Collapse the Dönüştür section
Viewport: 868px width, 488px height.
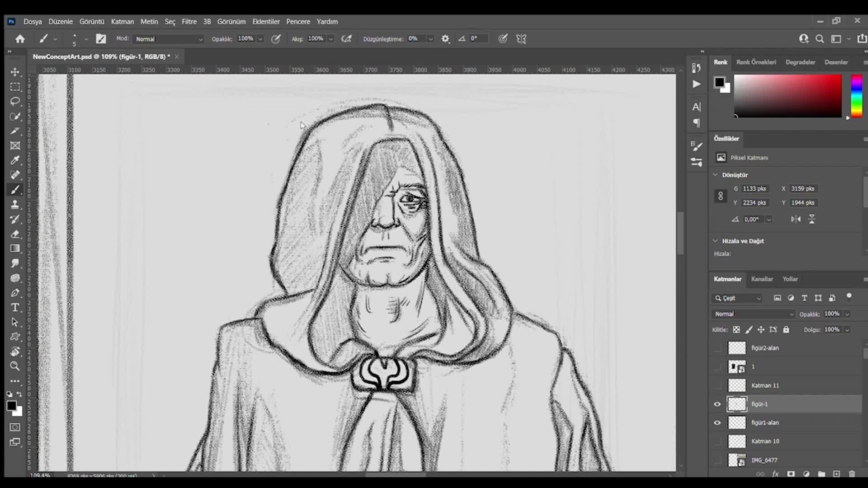(x=716, y=174)
